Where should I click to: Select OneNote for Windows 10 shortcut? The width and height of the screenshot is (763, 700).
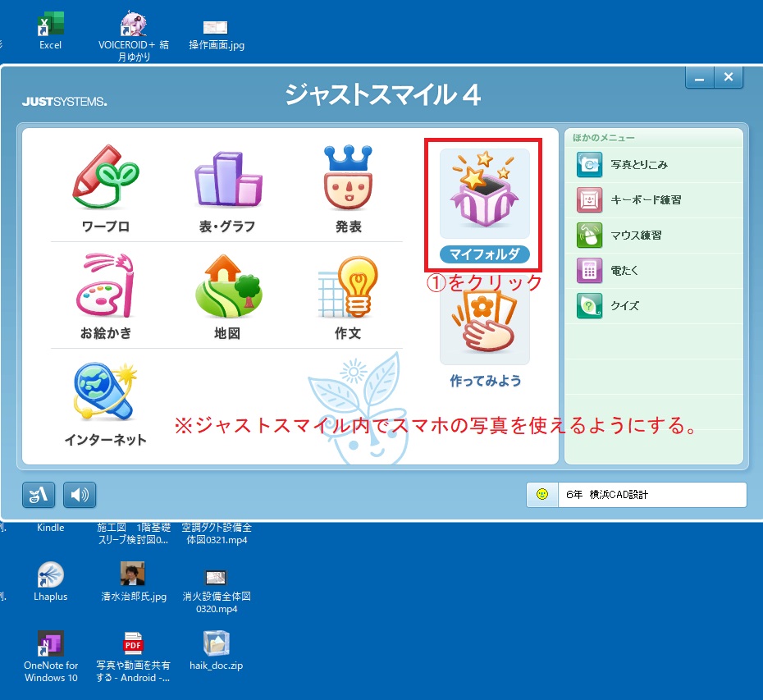51,657
